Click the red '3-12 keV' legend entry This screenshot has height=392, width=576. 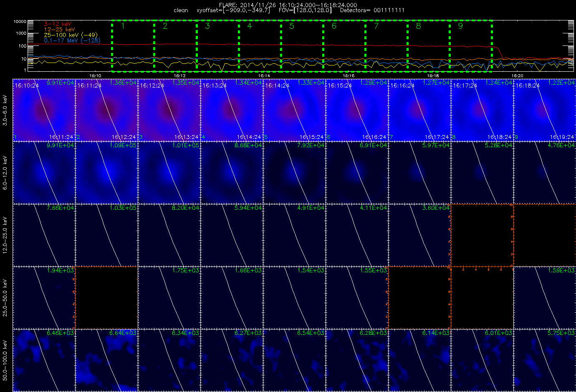coord(58,24)
